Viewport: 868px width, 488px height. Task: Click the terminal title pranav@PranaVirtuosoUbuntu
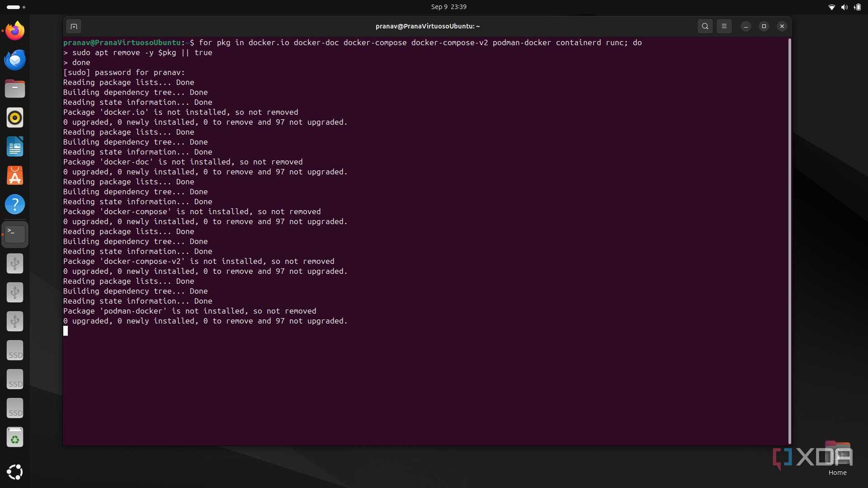pos(427,26)
